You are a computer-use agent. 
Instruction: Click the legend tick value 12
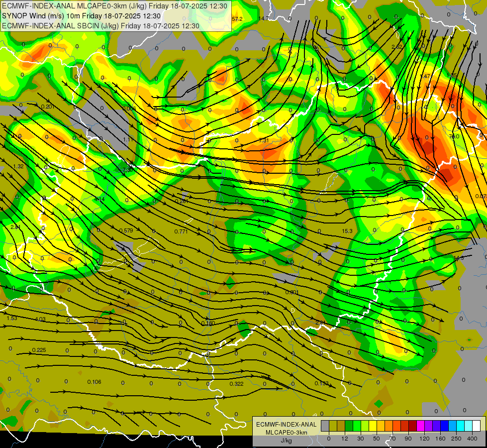pyautogui.click(x=345, y=439)
